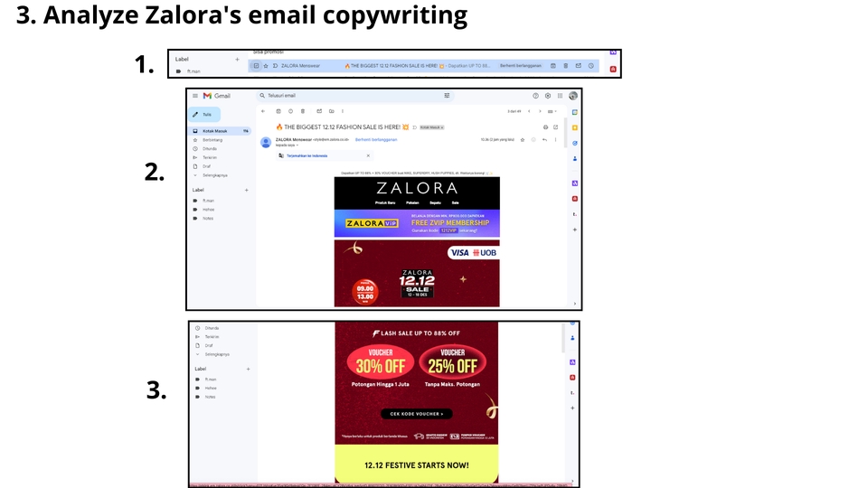Click the Gmail logo in screenshot 2

(x=216, y=96)
